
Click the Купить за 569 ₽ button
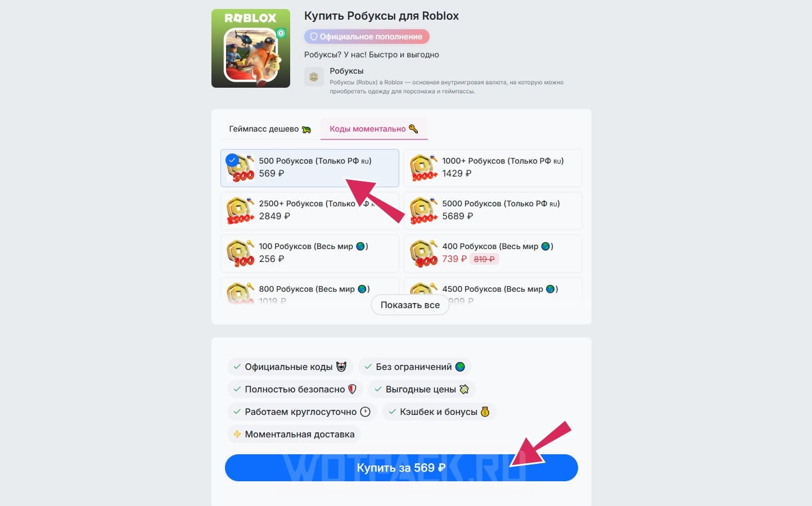click(x=402, y=468)
